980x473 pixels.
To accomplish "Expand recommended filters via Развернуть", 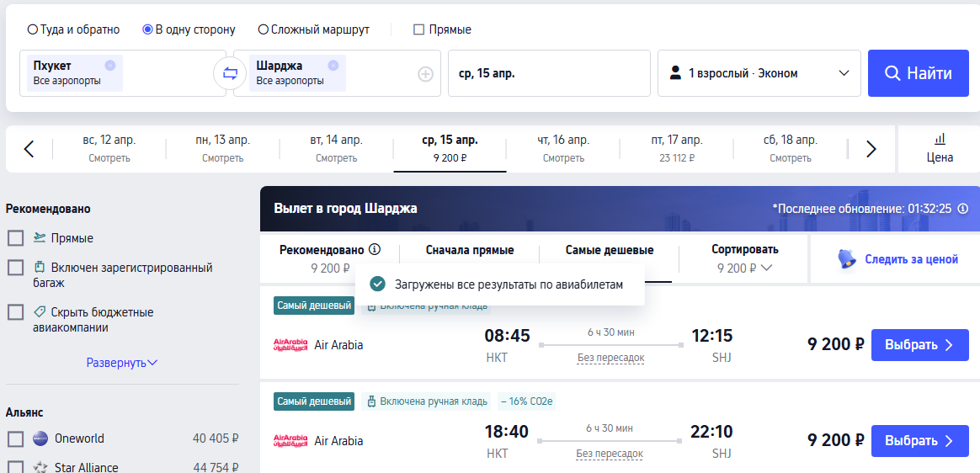I will (x=122, y=363).
